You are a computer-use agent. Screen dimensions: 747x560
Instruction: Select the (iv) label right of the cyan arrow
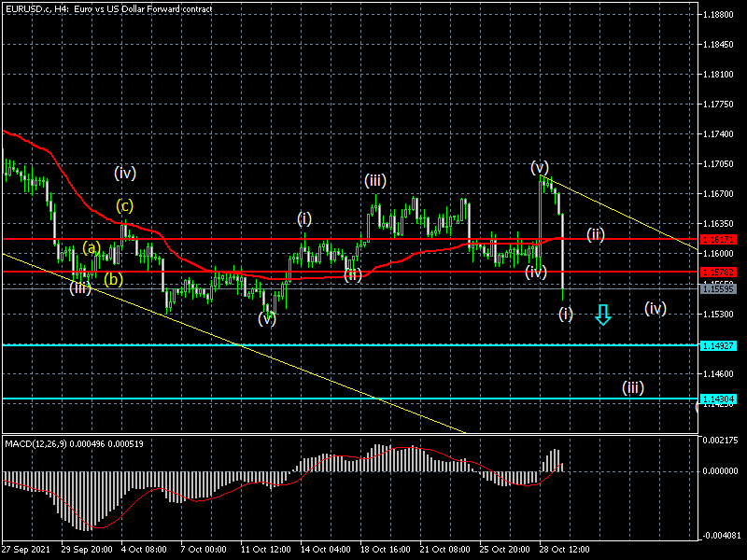point(655,308)
